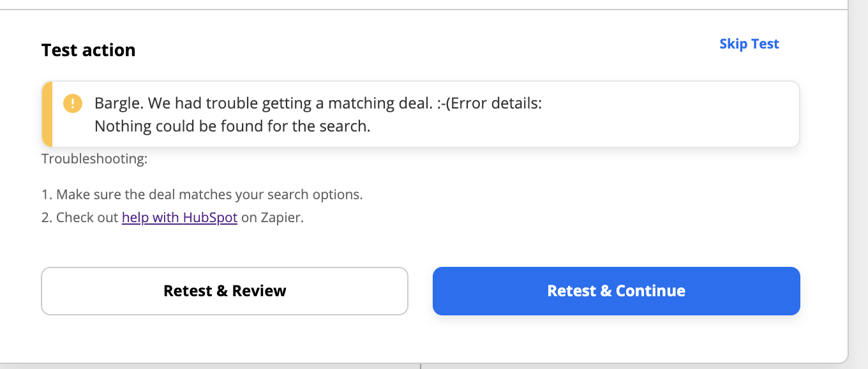Click the Test action heading
868x369 pixels.
point(89,50)
